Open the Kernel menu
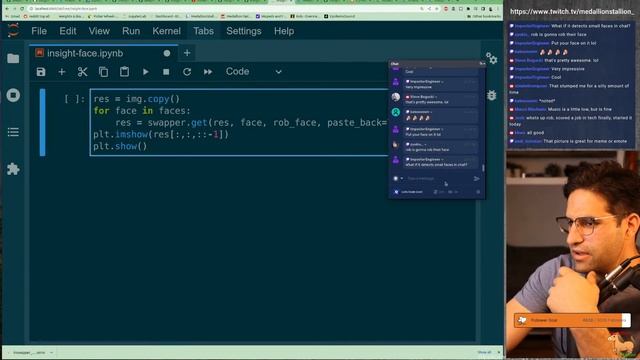The width and height of the screenshot is (640, 360). (x=166, y=31)
